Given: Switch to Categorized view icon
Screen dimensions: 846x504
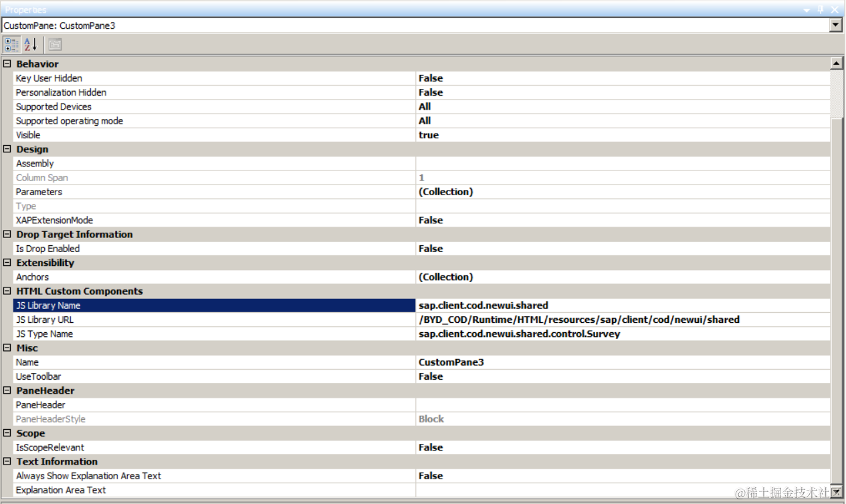Looking at the screenshot, I should pyautogui.click(x=11, y=45).
